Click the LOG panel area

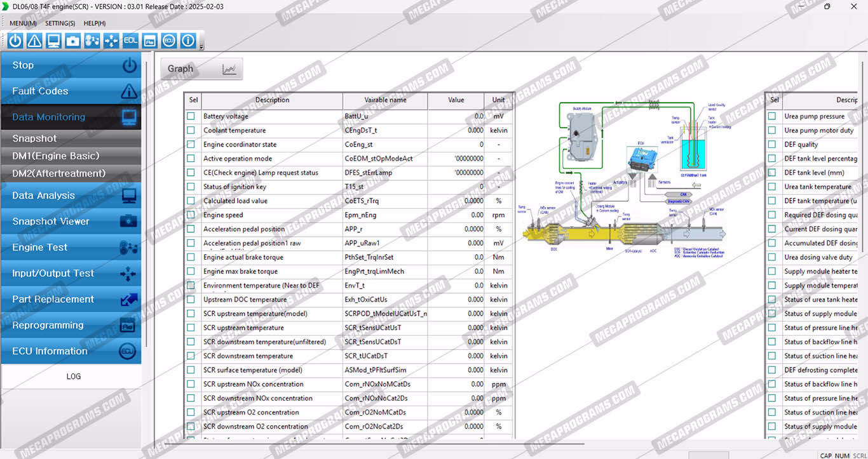click(73, 376)
